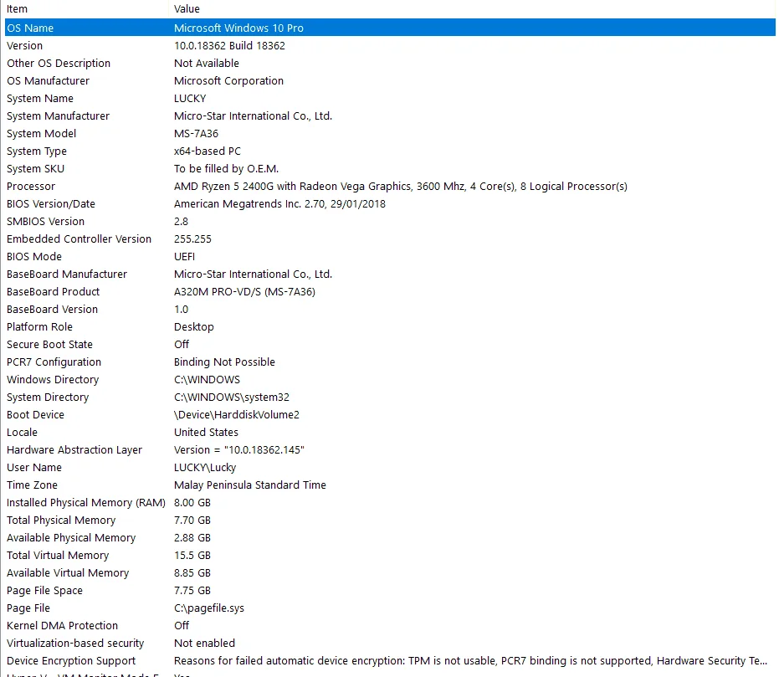Click the Malay Peninsula Standard Time value
This screenshot has height=677, width=784.
coord(250,485)
